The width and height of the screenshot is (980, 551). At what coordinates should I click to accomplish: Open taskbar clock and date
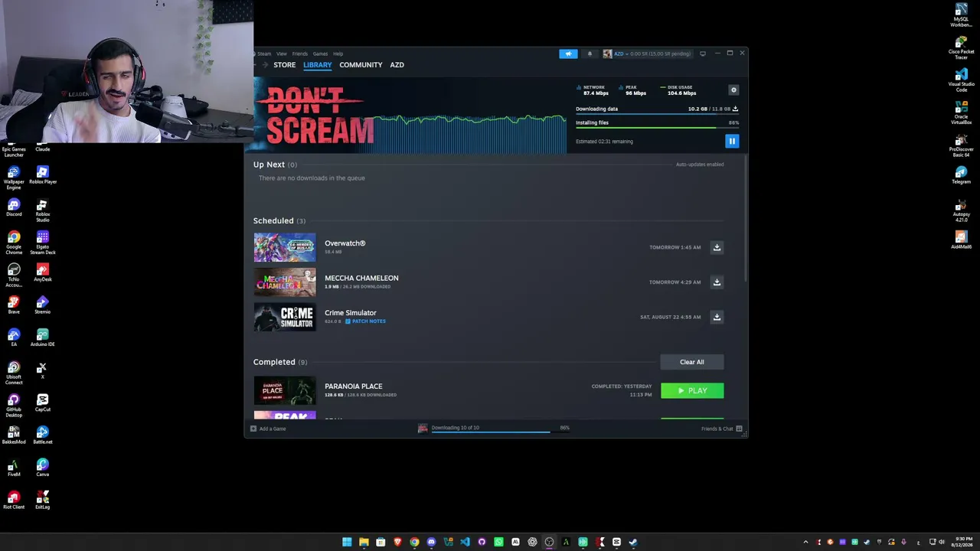click(x=963, y=543)
